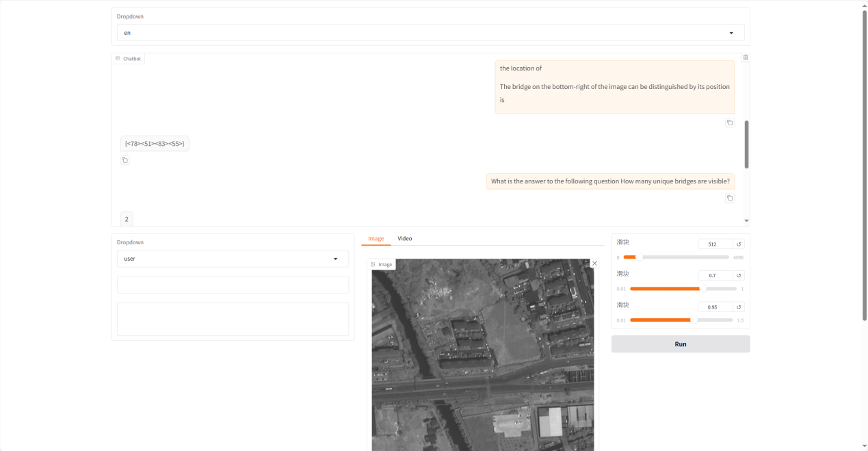The image size is (868, 451).
Task: Focus the number field showing 0.7
Action: point(715,276)
